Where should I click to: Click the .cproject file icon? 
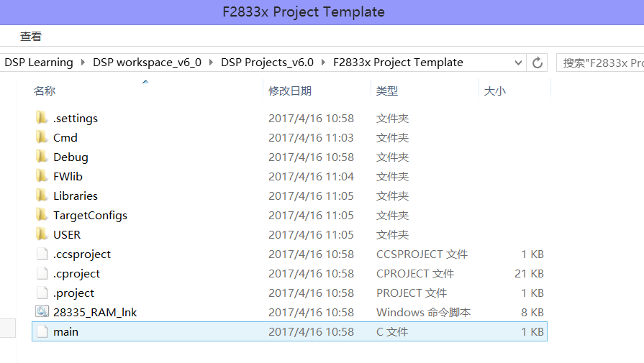[42, 273]
